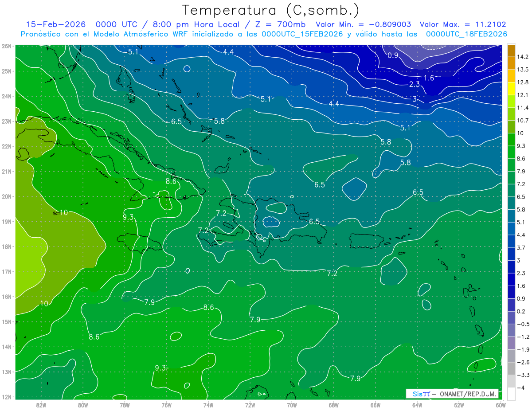
Task: Click the longitude axis label "80W"
Action: [x=83, y=405]
